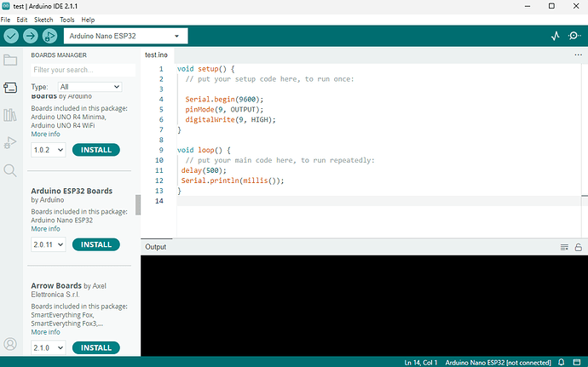This screenshot has width=588, height=367.
Task: Select the Output panel tab
Action: click(x=156, y=247)
